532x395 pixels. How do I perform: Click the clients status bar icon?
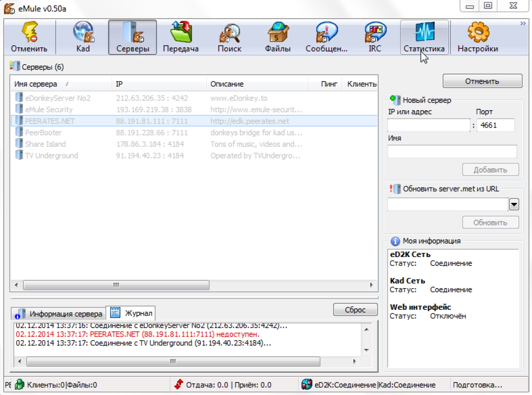point(20,385)
